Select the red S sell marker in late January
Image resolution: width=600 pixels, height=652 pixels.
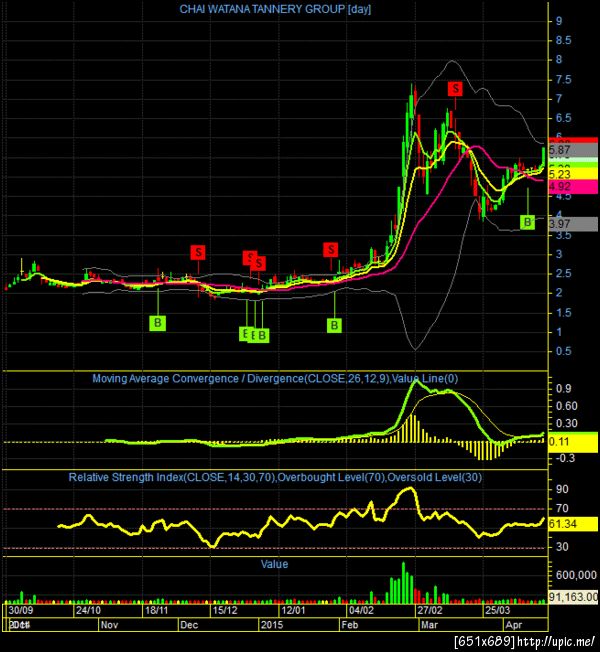[x=331, y=249]
